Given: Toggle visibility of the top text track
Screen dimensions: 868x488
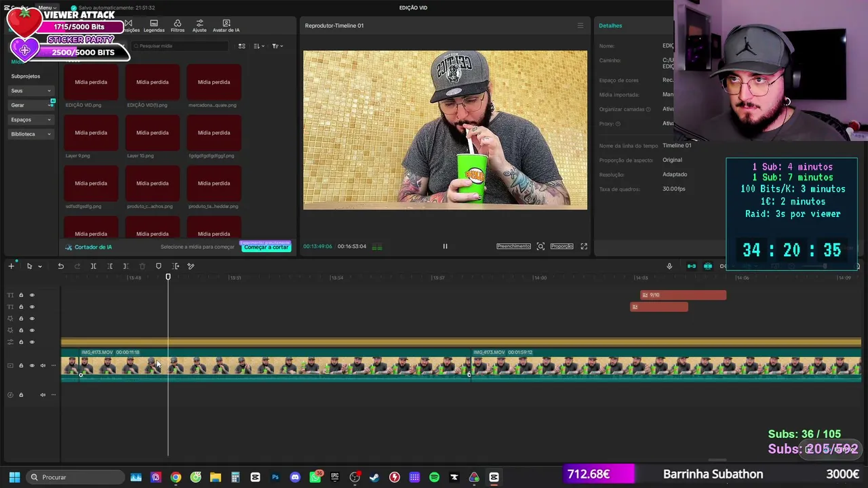Looking at the screenshot, I should tap(32, 295).
